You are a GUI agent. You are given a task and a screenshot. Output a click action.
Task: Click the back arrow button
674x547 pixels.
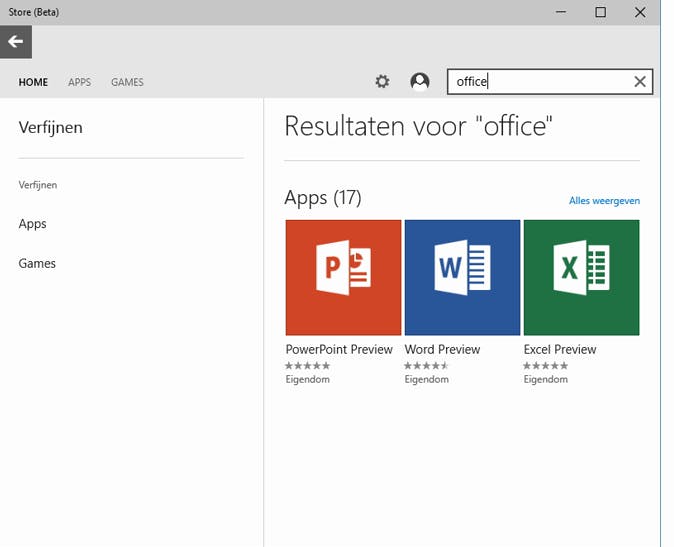coord(16,42)
